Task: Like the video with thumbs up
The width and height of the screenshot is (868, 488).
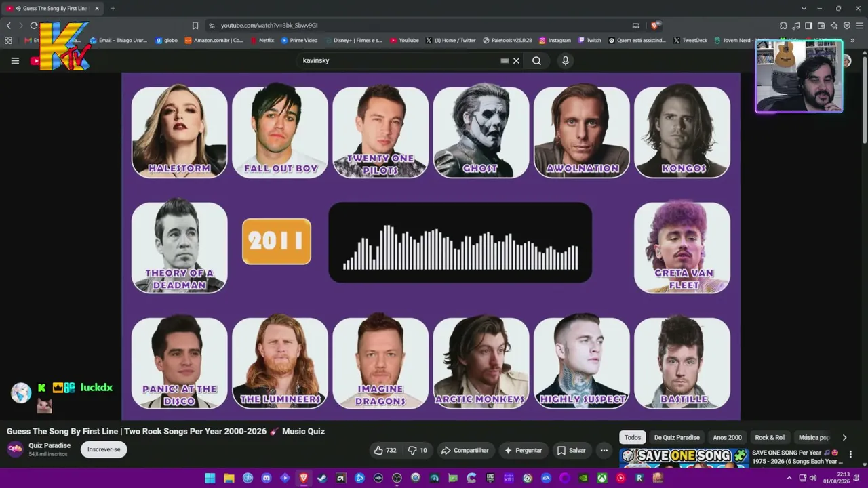Action: (x=385, y=451)
